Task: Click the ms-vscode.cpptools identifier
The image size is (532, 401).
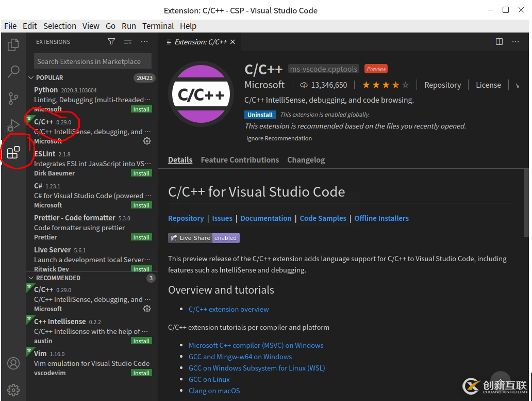Action: pyautogui.click(x=323, y=69)
